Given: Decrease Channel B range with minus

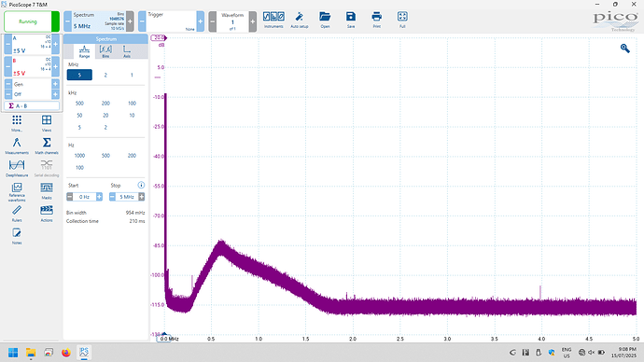Looking at the screenshot, I should pyautogui.click(x=7, y=66).
